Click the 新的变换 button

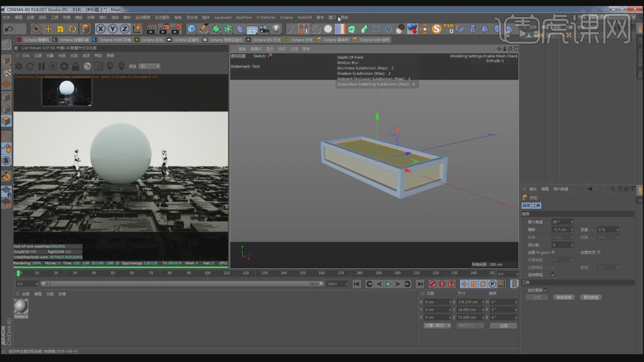(x=563, y=297)
